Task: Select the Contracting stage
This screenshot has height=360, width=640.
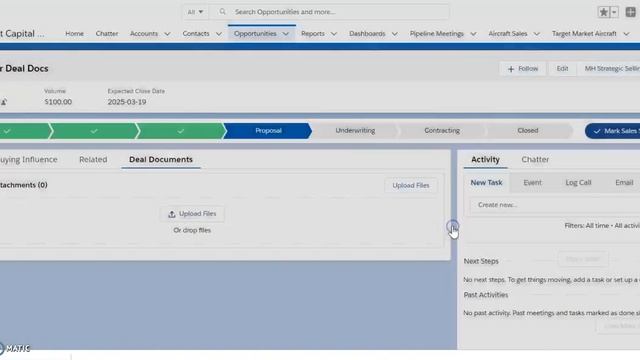Action: coord(442,131)
